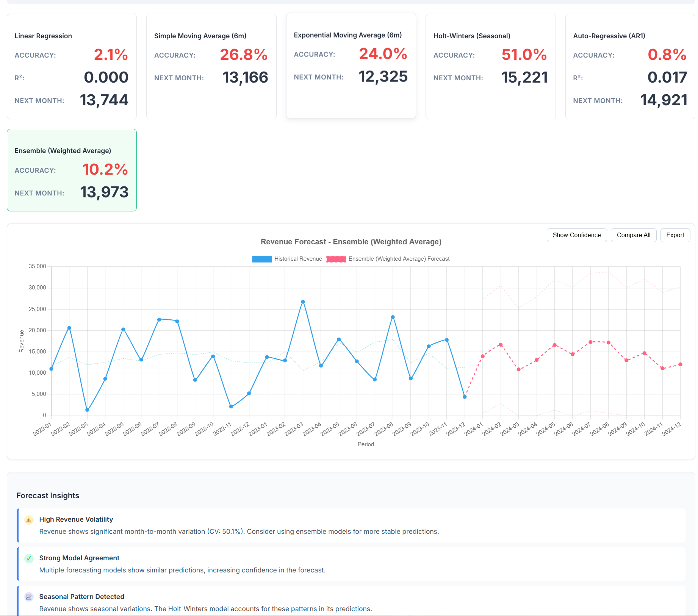
Task: Export the revenue forecast chart
Action: (x=675, y=235)
